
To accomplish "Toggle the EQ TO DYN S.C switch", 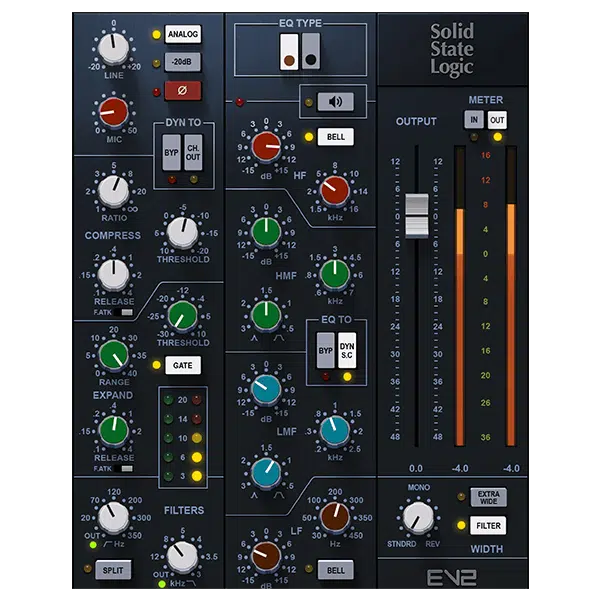I will click(347, 351).
